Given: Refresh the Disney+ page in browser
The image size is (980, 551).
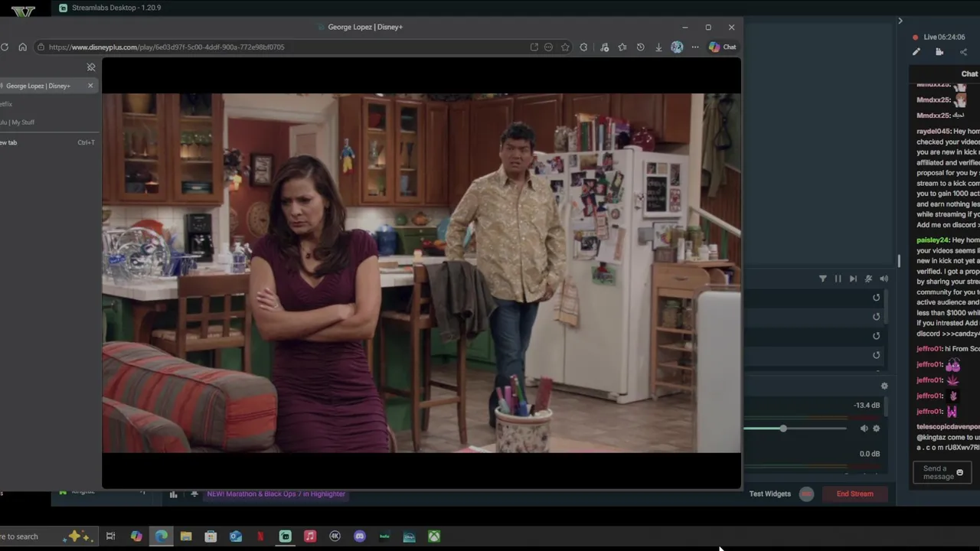Looking at the screenshot, I should [x=5, y=47].
